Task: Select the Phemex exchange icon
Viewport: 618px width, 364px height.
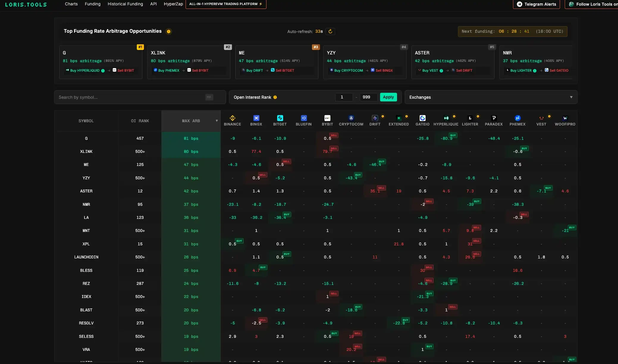Action: point(518,118)
